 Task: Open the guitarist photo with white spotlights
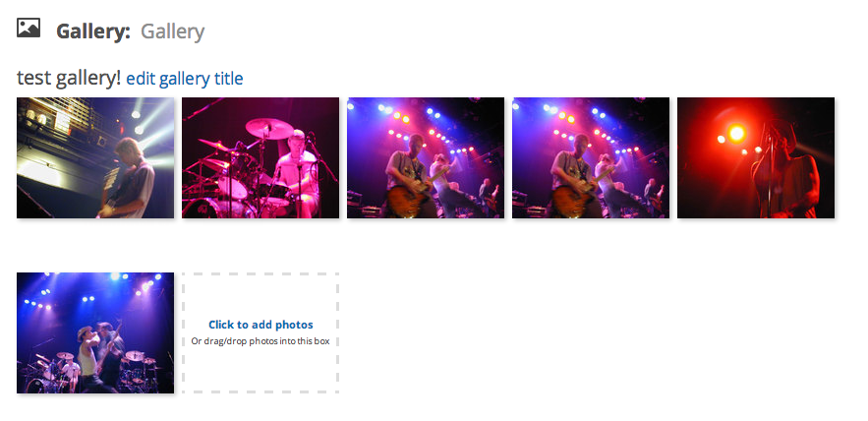[x=95, y=157]
